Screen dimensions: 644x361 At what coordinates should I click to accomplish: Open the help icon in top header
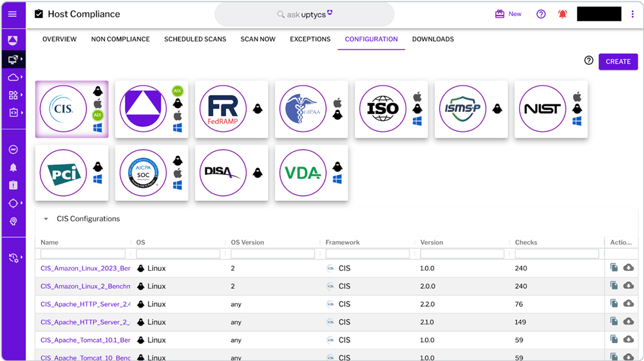click(541, 14)
